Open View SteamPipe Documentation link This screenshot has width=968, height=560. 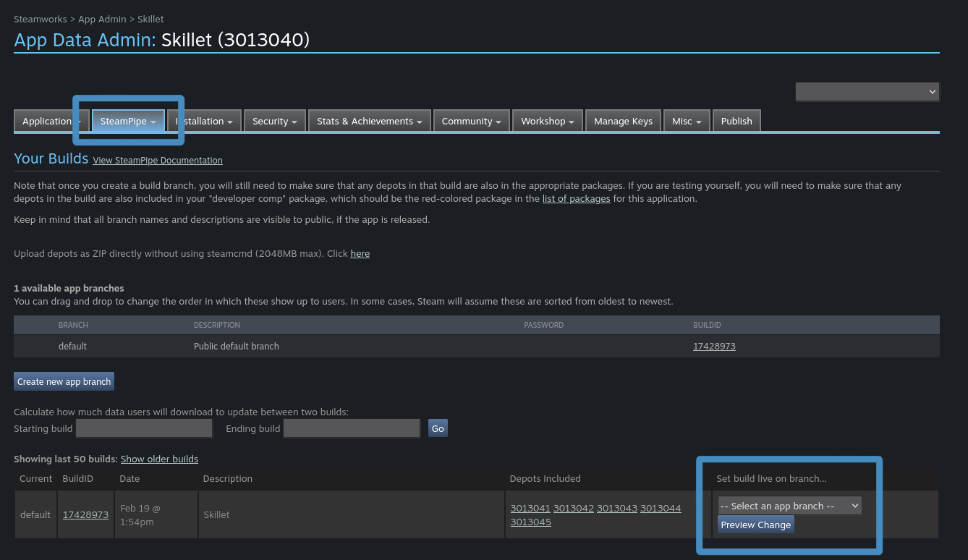pos(158,161)
